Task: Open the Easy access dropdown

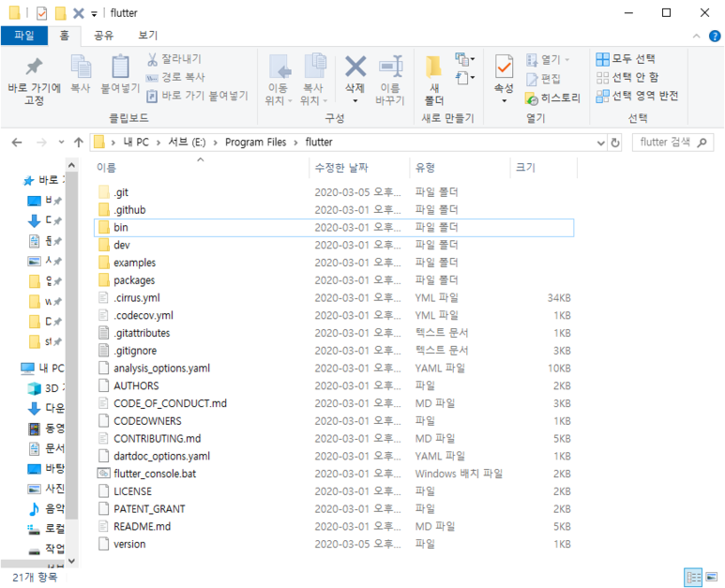Action: pos(464,78)
